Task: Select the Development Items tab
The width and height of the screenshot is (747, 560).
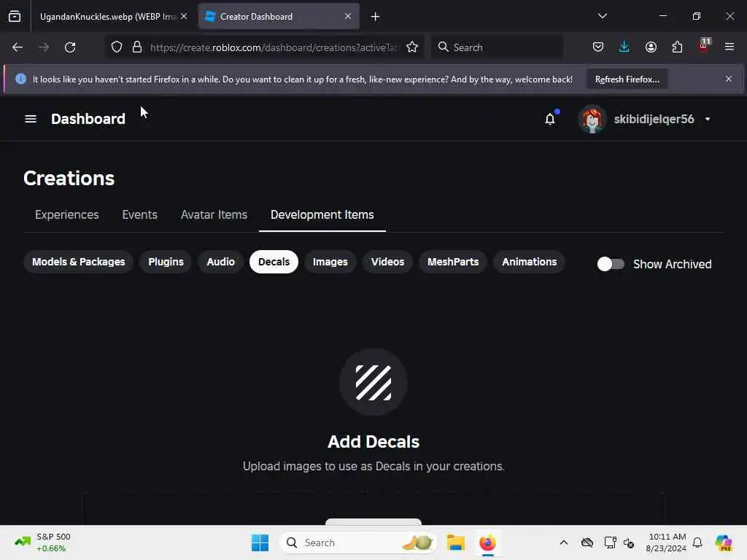Action: pyautogui.click(x=322, y=215)
